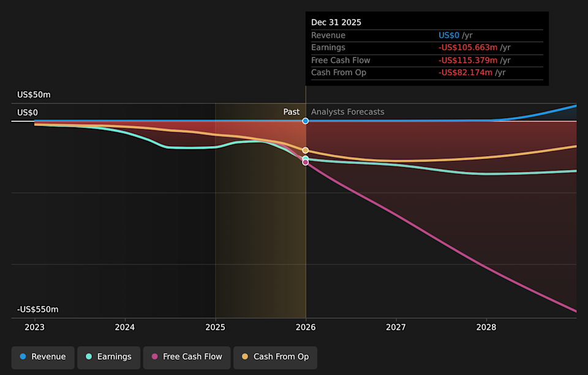Click the 'Analysts Forecasts' label
Image resolution: width=588 pixels, height=375 pixels.
[348, 112]
